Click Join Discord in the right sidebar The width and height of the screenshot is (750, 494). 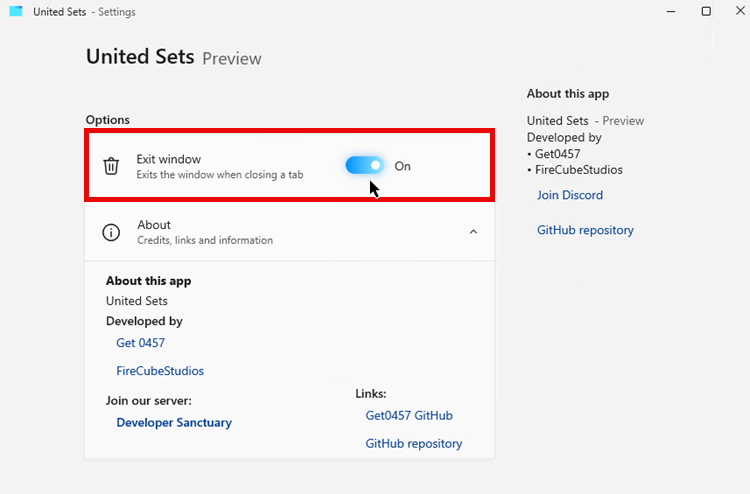(570, 195)
